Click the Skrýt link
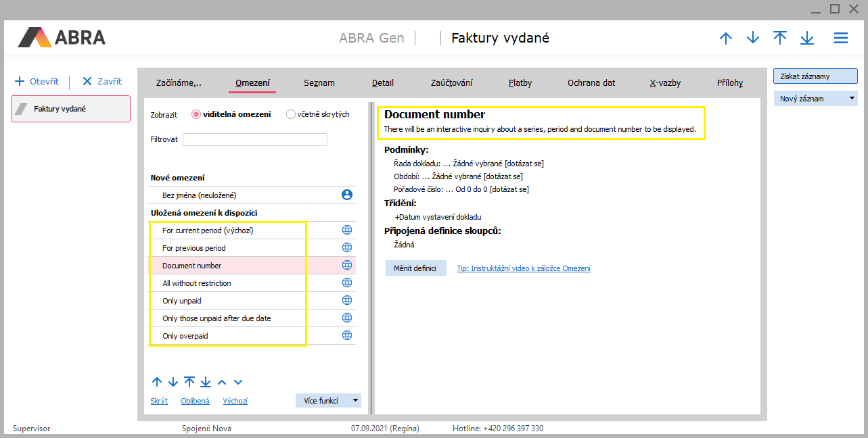This screenshot has width=868, height=438. click(x=159, y=401)
